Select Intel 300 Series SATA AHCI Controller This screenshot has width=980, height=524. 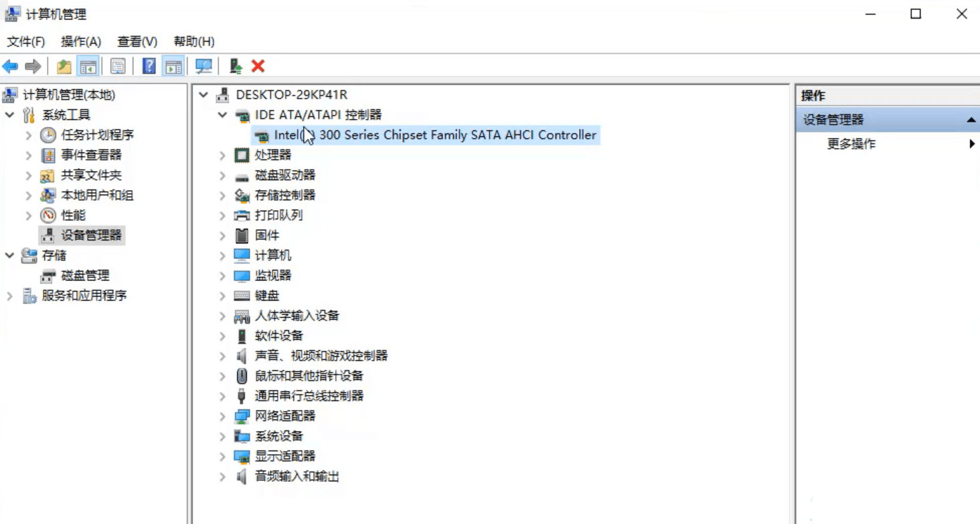(434, 135)
